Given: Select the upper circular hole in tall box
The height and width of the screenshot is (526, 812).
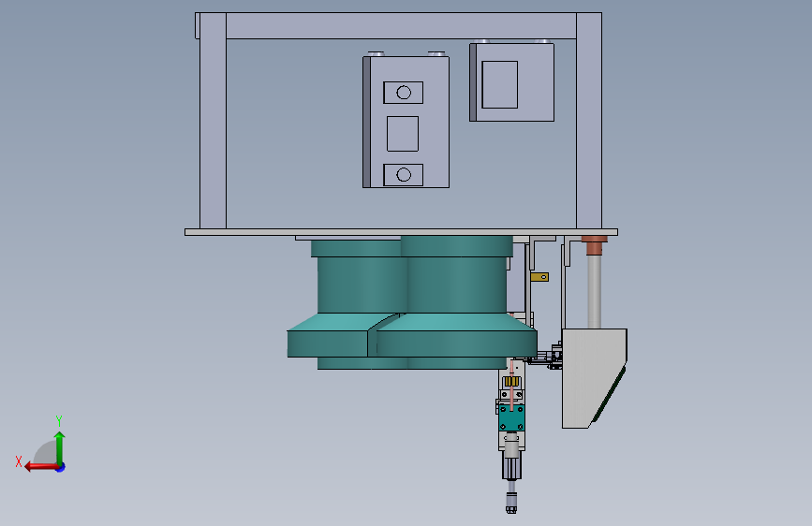Looking at the screenshot, I should click(x=404, y=93).
